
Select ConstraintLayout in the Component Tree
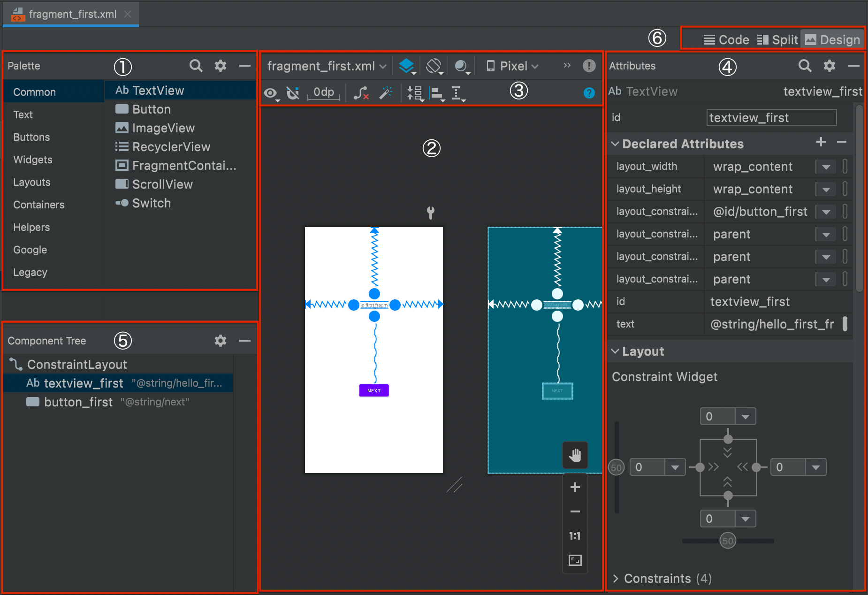pos(118,365)
